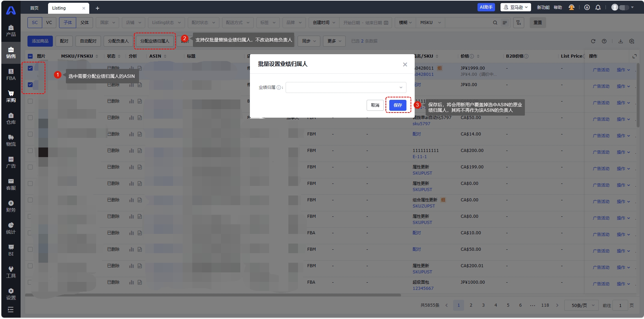Expand the 标签 filter dropdown

[x=268, y=23]
